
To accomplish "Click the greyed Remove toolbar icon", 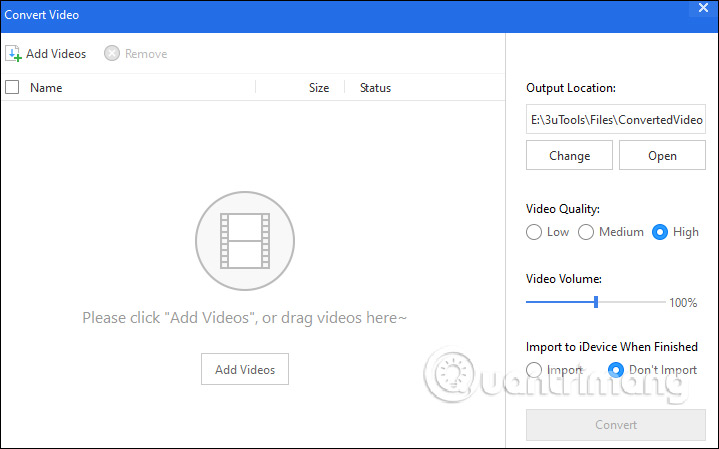I will [111, 53].
